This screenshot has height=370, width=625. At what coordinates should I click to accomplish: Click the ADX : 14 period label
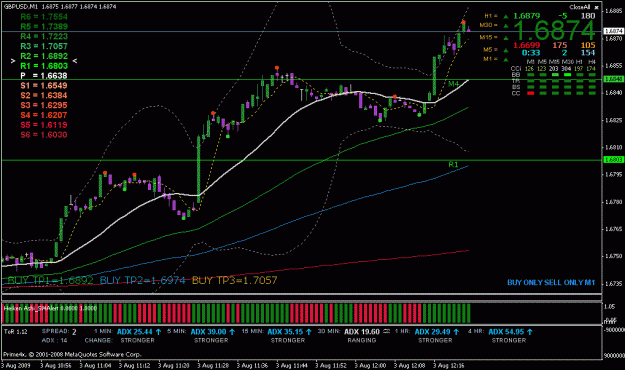click(55, 340)
